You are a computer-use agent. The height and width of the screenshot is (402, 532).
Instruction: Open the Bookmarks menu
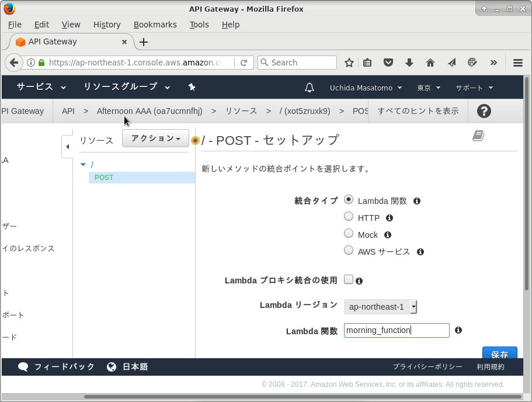[155, 25]
